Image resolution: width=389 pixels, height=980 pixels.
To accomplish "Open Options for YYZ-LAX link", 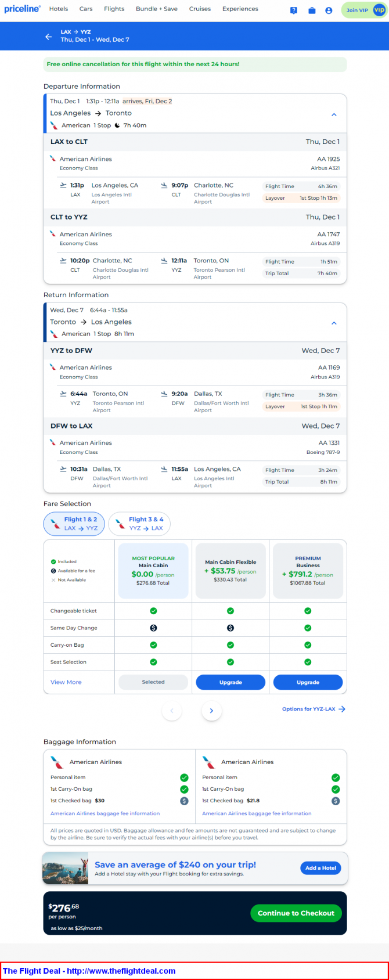I will coord(314,709).
